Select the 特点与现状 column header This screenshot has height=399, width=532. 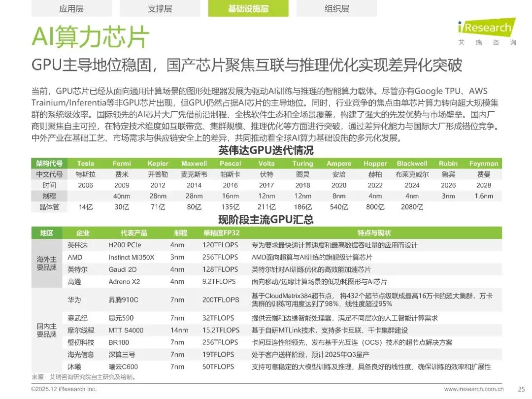pos(374,233)
